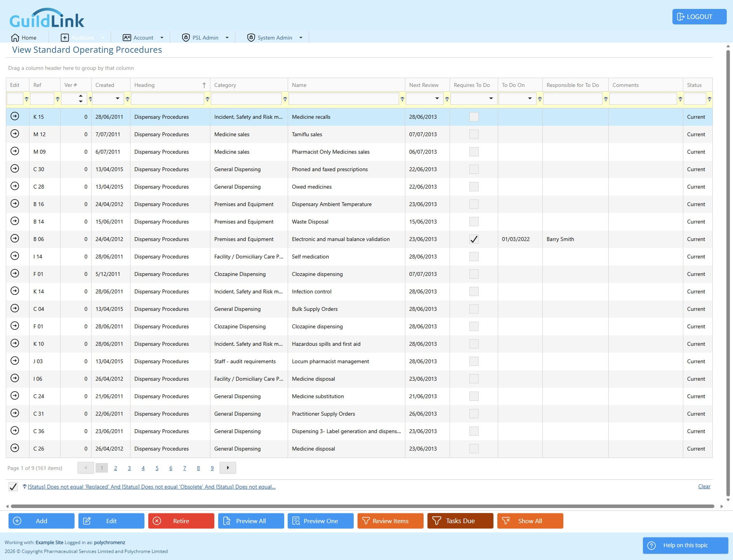This screenshot has height=560, width=733.
Task: Open the Requires To Do filter dropdown
Action: click(491, 99)
